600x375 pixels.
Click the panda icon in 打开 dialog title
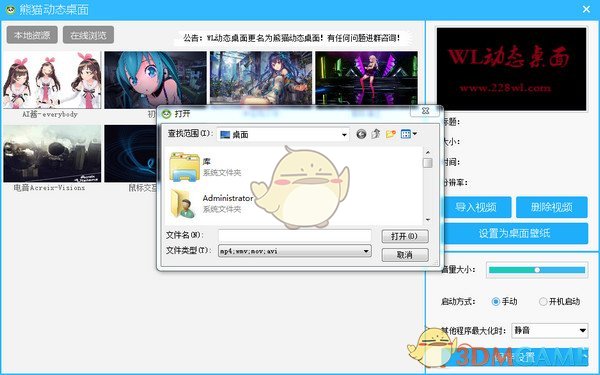coord(166,114)
